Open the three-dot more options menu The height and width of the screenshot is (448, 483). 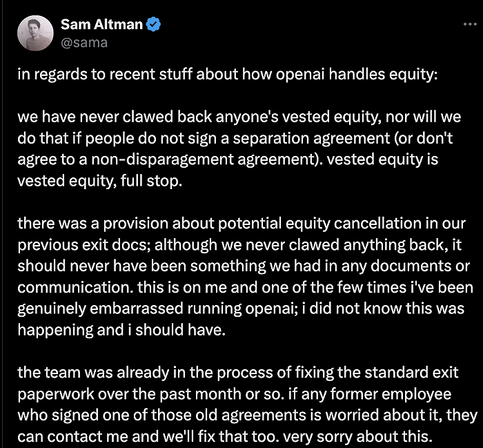[x=469, y=24]
